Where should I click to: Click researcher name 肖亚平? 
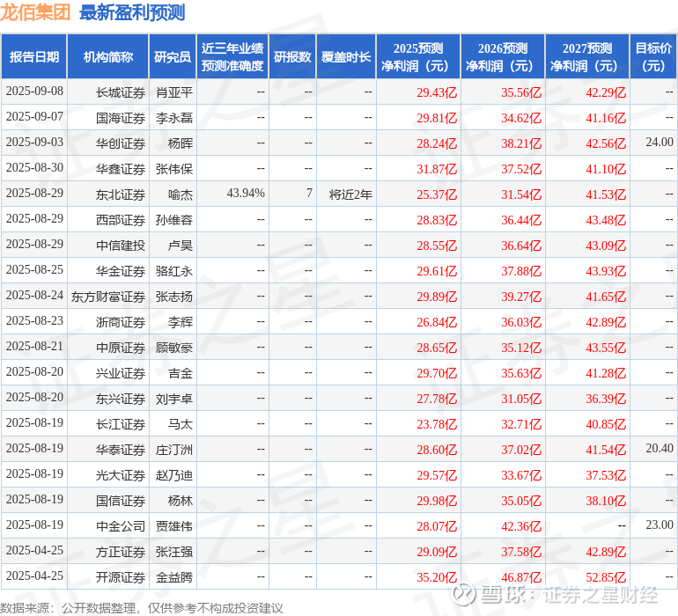coord(174,92)
